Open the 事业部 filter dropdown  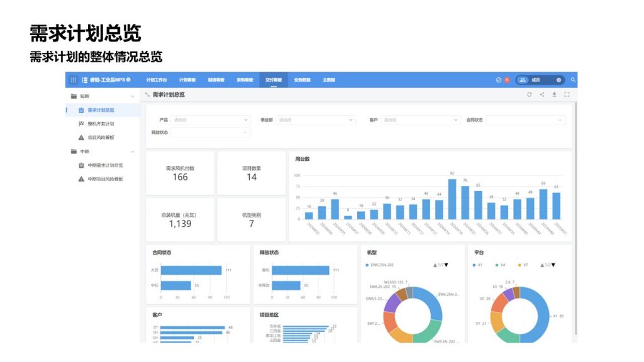click(316, 120)
